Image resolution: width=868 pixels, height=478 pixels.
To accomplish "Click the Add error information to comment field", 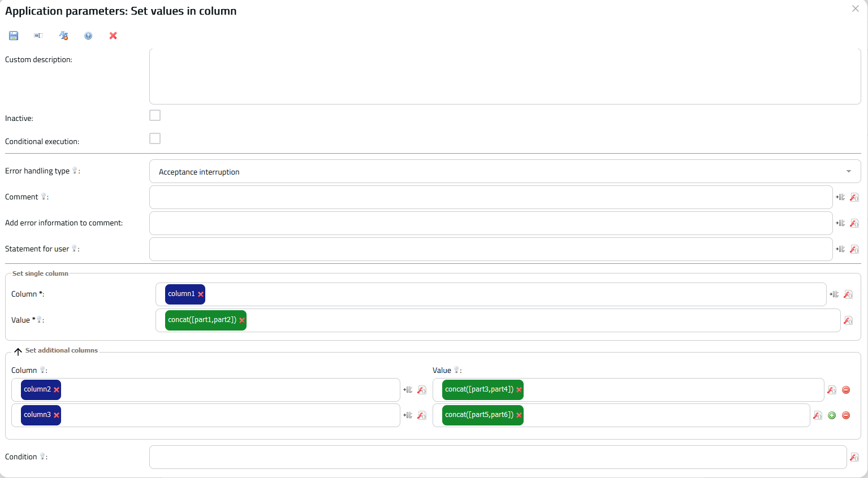I will click(x=490, y=223).
